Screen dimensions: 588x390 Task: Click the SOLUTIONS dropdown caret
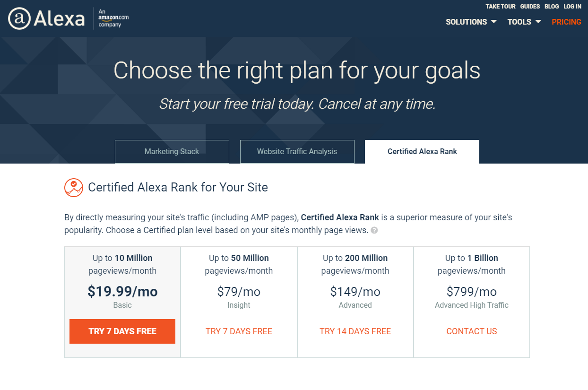pyautogui.click(x=494, y=22)
